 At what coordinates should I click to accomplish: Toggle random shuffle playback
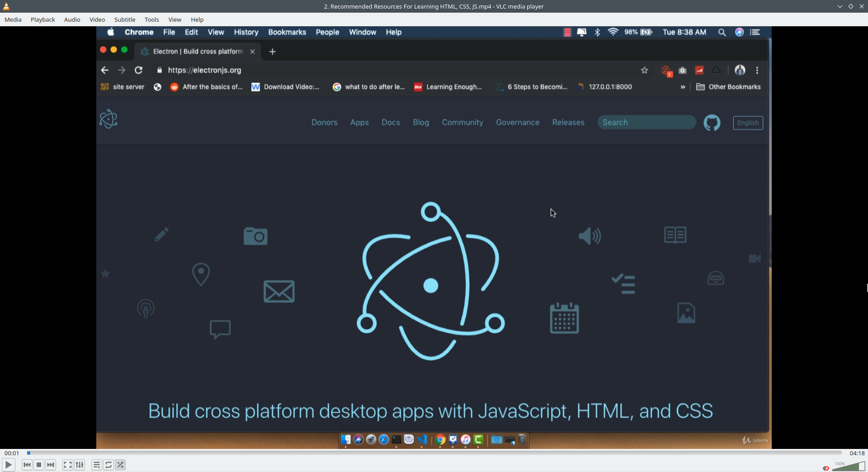tap(120, 465)
